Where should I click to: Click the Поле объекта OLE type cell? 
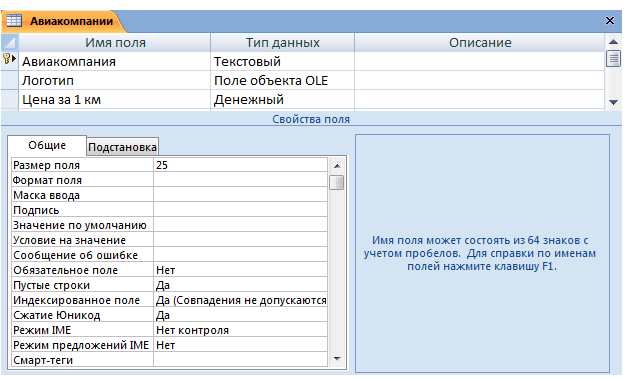click(282, 81)
